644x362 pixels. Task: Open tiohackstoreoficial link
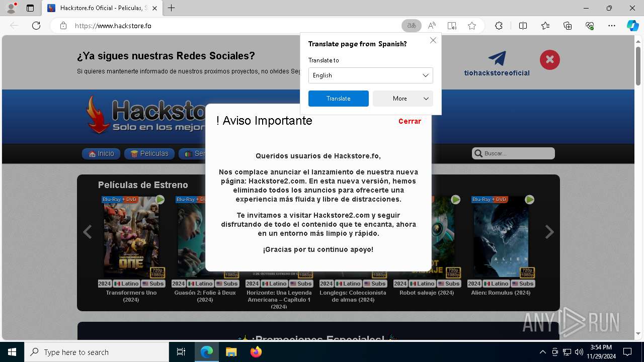pyautogui.click(x=497, y=73)
